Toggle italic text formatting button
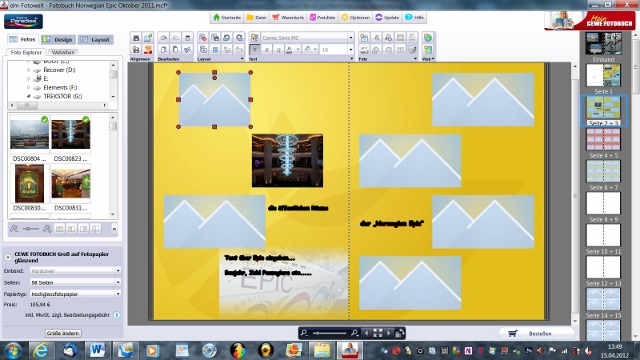Image resolution: width=640 pixels, height=360 pixels. [x=267, y=50]
